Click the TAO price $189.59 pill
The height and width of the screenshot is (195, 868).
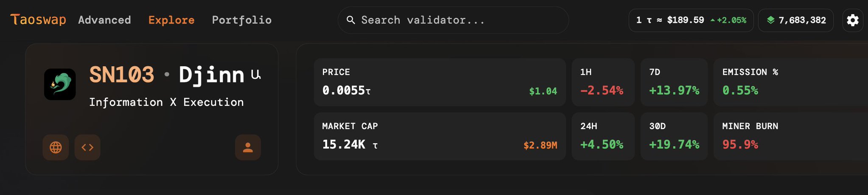point(691,20)
